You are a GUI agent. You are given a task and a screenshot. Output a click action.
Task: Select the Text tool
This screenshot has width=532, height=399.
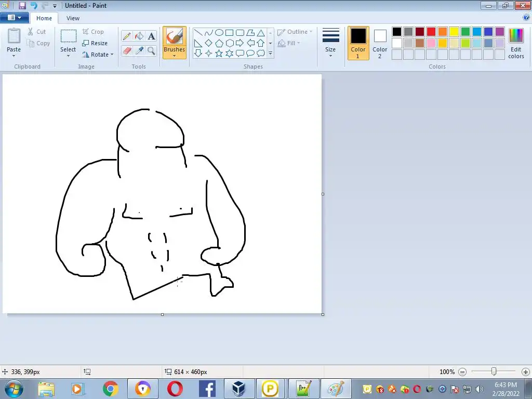coord(151,36)
